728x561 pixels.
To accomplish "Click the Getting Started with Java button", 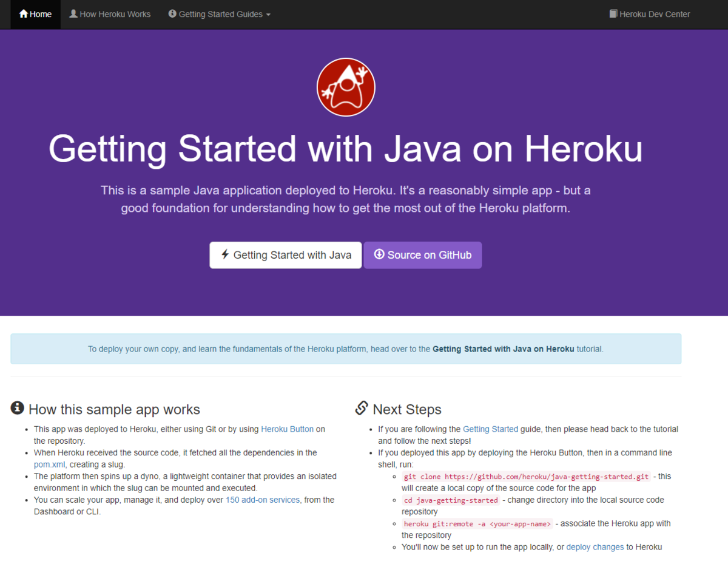I will (286, 255).
